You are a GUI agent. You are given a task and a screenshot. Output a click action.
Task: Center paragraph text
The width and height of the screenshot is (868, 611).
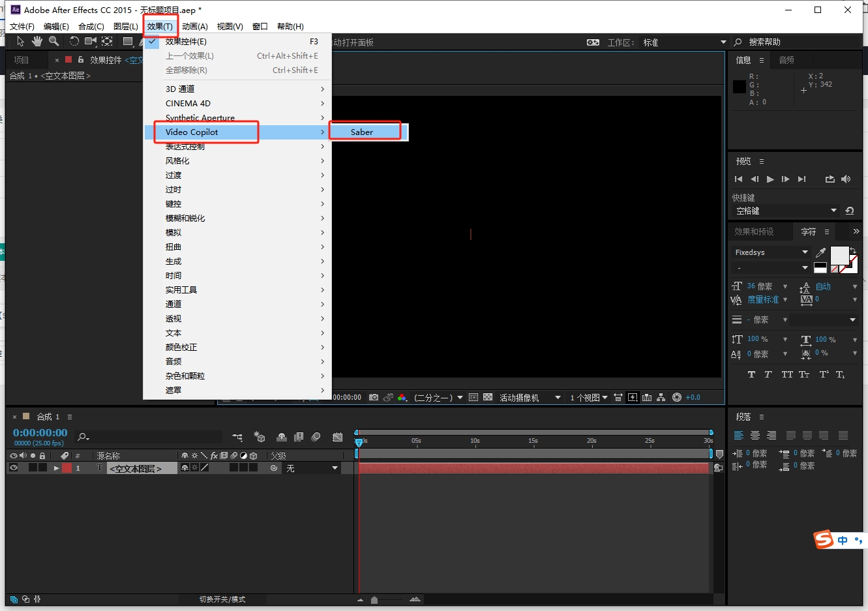coord(755,436)
